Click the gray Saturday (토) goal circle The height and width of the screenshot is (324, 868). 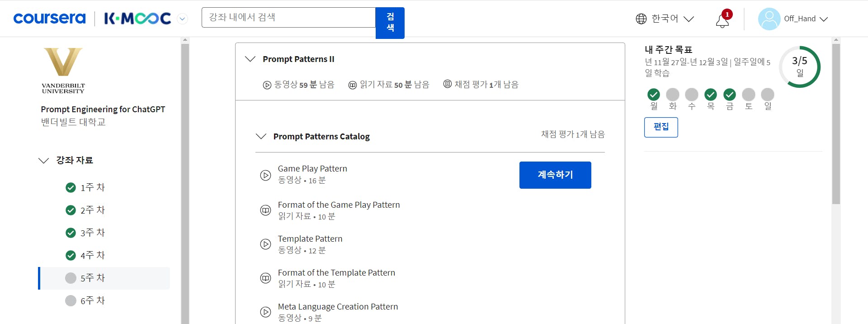(x=749, y=95)
